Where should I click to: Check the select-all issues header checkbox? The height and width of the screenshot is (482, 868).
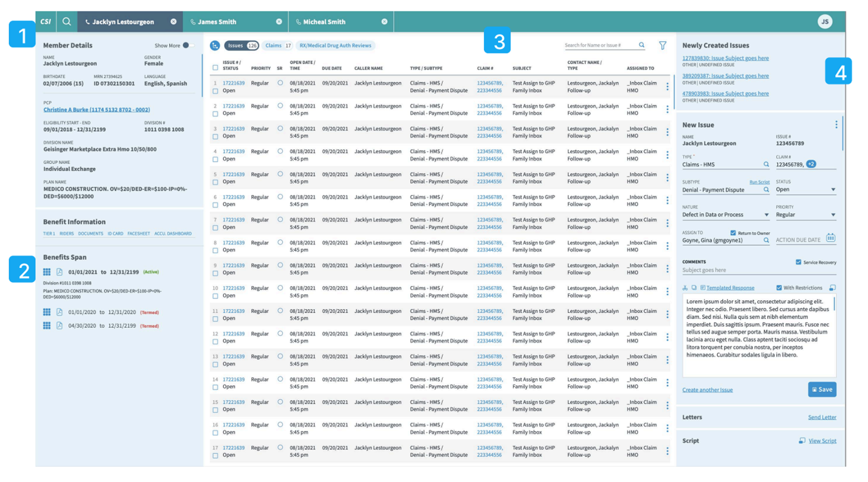click(x=215, y=68)
